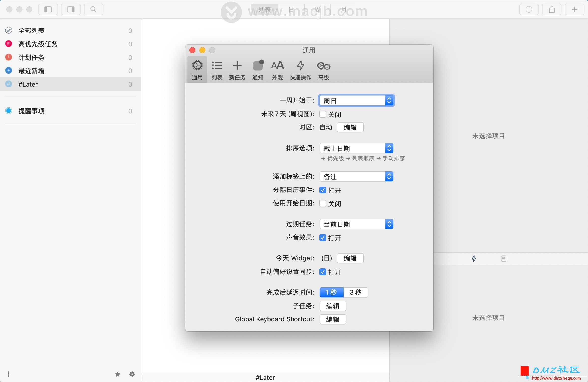Disable the 声音效果 checkbox
The image size is (588, 382).
click(323, 238)
